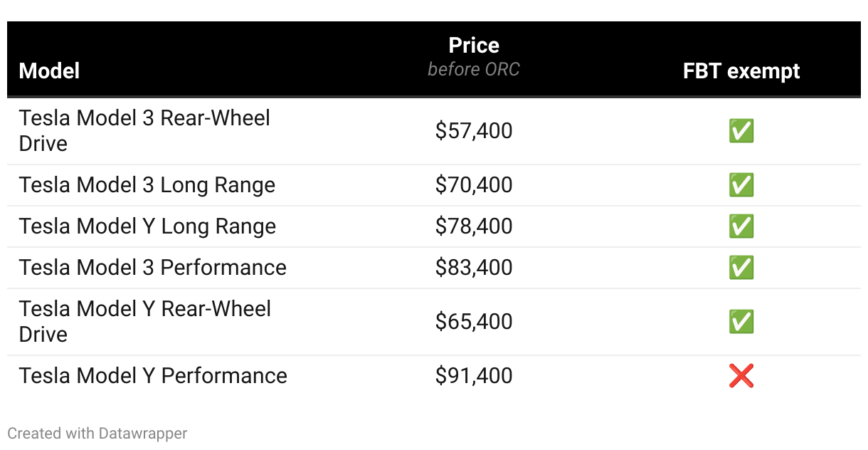This screenshot has width=868, height=450.
Task: Click the green checkmark for Model 3 Long Range
Action: click(741, 185)
